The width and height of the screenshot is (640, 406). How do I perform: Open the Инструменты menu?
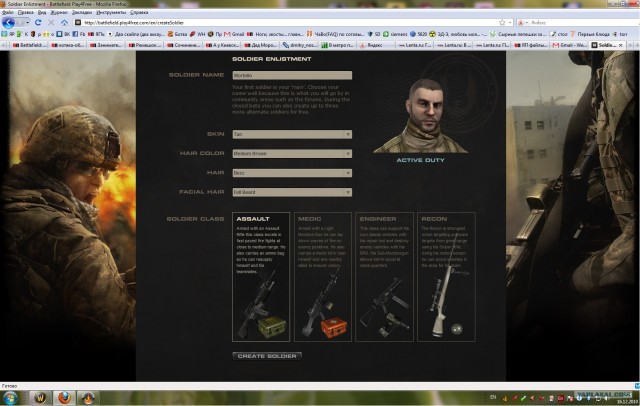(x=111, y=13)
